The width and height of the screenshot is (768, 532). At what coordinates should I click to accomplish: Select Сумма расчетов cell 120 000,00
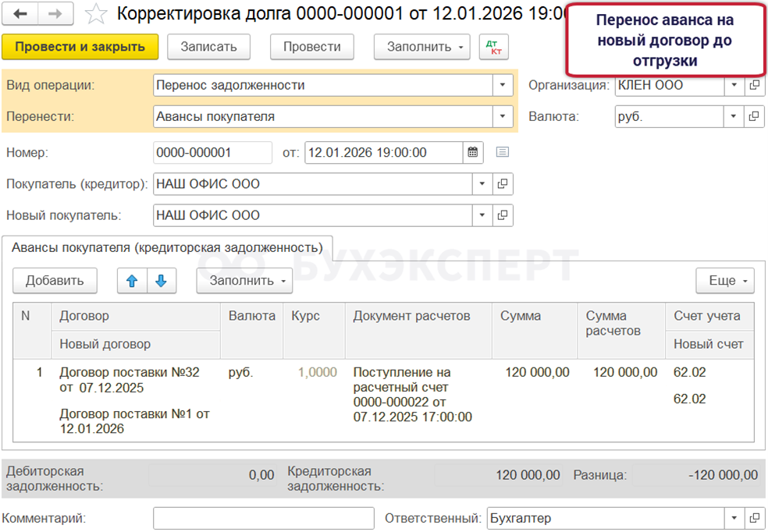625,373
